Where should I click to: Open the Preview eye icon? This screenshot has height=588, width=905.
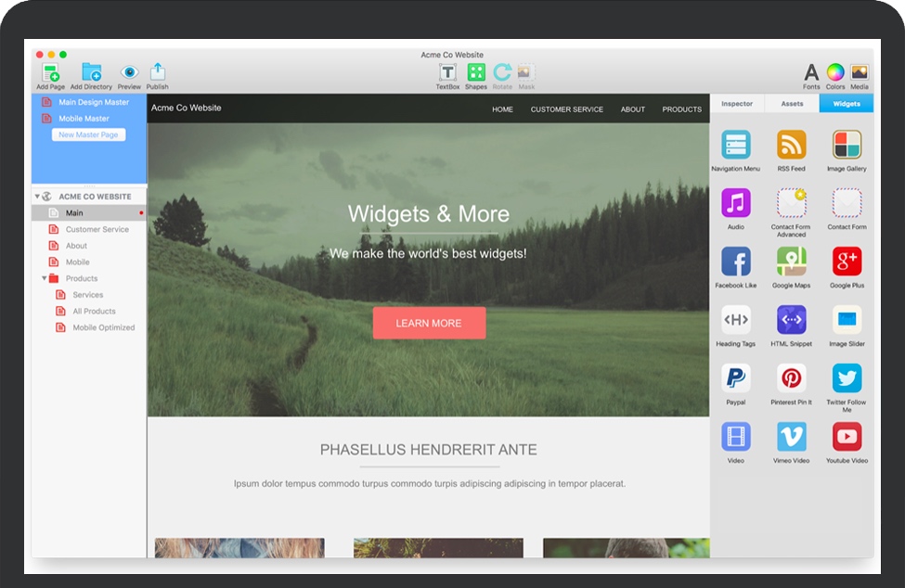[129, 72]
